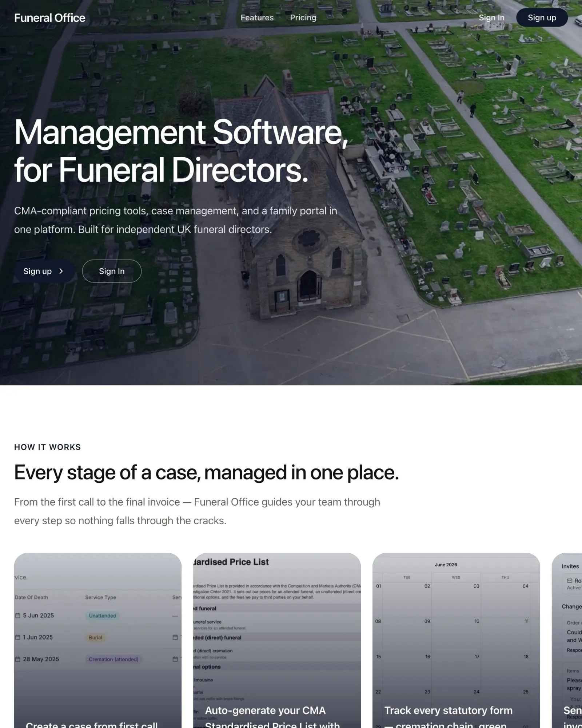Viewport: 582px width, 728px height.
Task: Click the June 2026 calendar title
Action: pyautogui.click(x=446, y=565)
